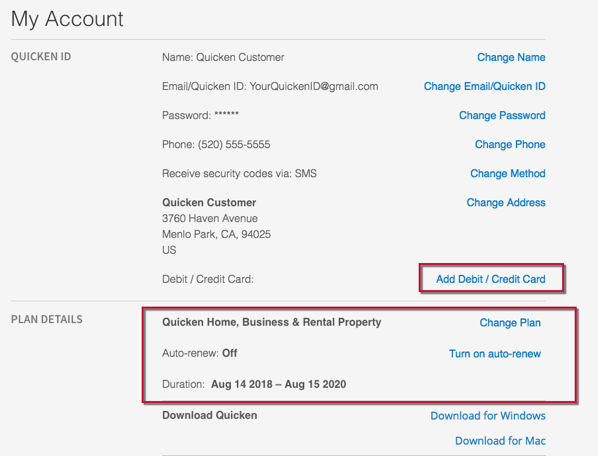Click the phone number (520) 555-5555
Image resolution: width=598 pixels, height=456 pixels.
point(234,145)
